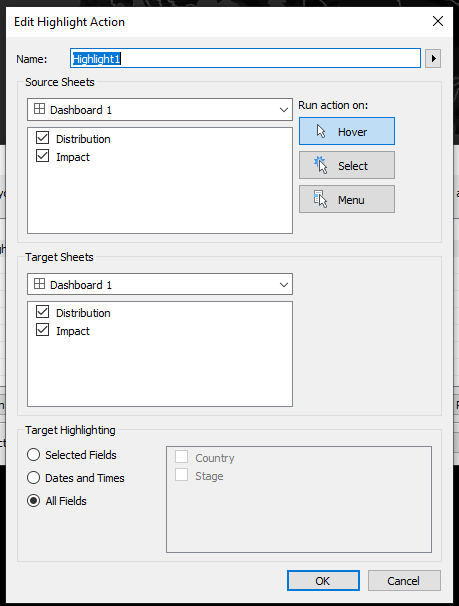Uncheck Impact in Target Sheets
Image resolution: width=459 pixels, height=606 pixels.
pos(42,330)
